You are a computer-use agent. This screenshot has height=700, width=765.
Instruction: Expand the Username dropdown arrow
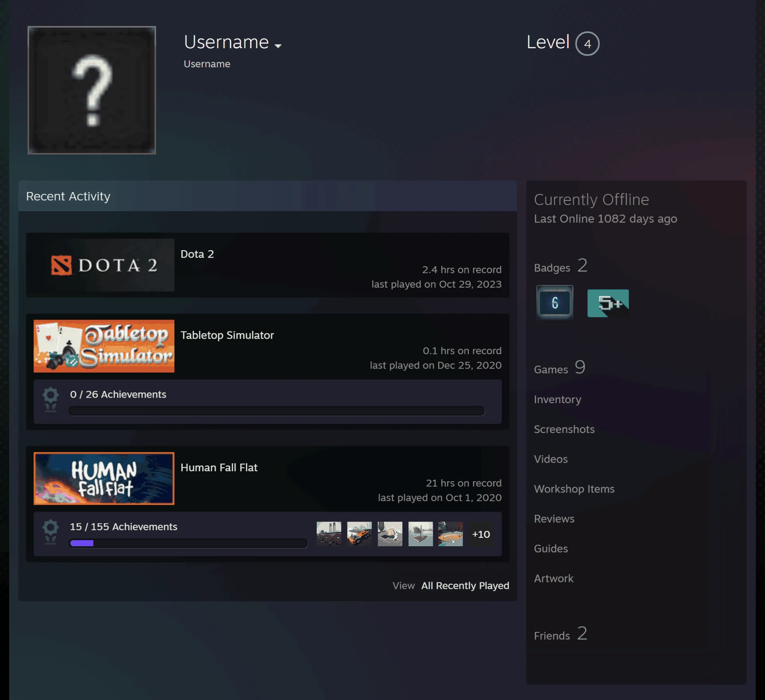tap(278, 46)
